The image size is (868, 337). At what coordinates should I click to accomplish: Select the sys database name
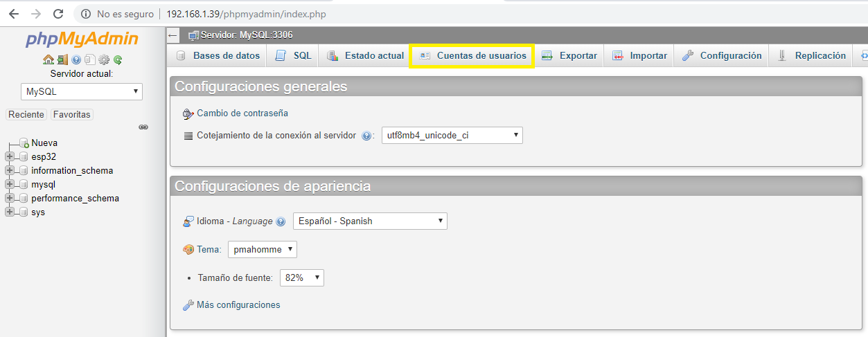click(x=38, y=212)
